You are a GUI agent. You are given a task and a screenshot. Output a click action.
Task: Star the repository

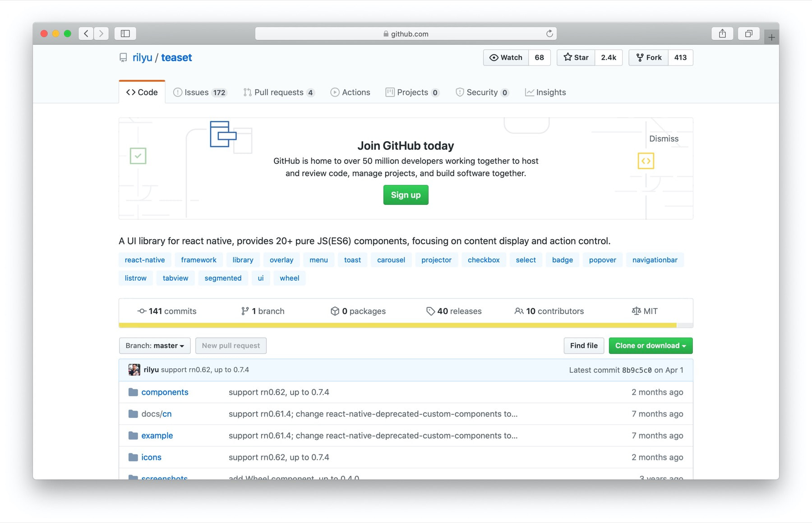(x=576, y=57)
